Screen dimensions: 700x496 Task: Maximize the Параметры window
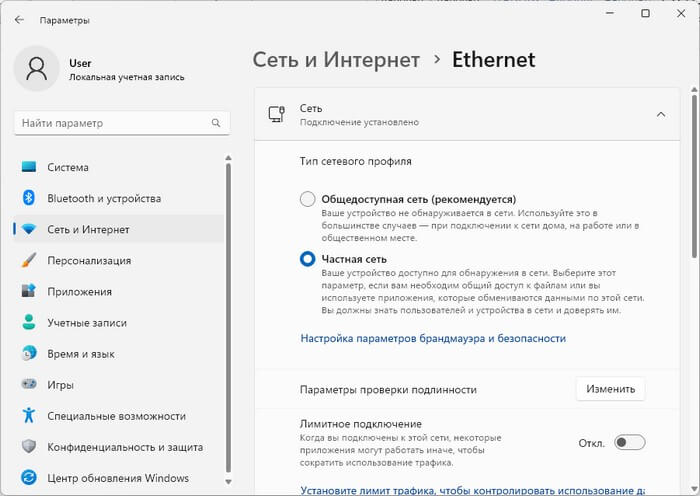[645, 13]
